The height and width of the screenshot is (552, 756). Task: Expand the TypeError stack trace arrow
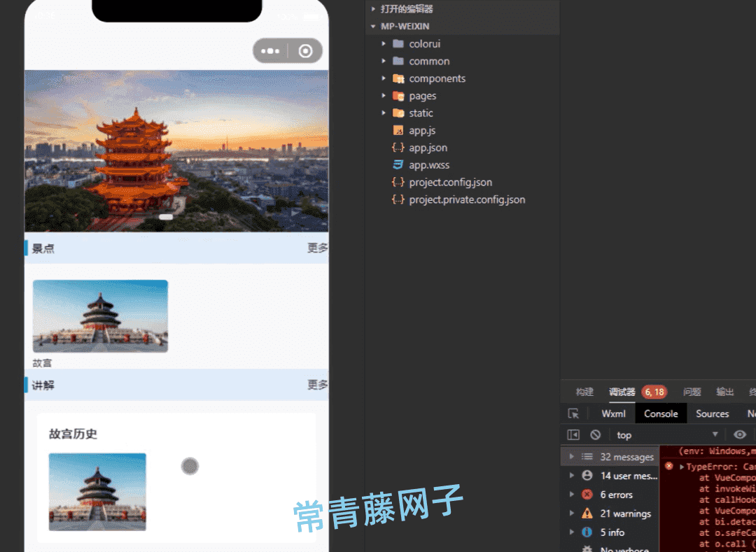click(x=682, y=467)
